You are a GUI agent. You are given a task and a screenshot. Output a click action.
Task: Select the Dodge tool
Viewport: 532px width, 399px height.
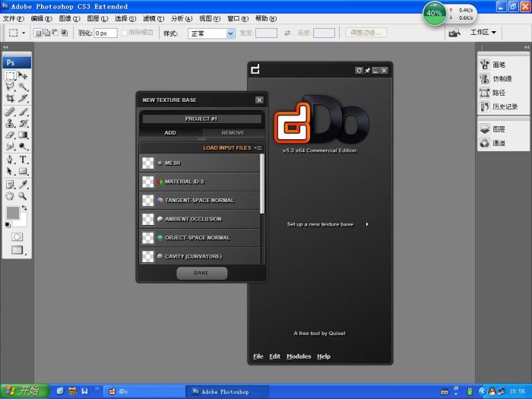click(23, 146)
